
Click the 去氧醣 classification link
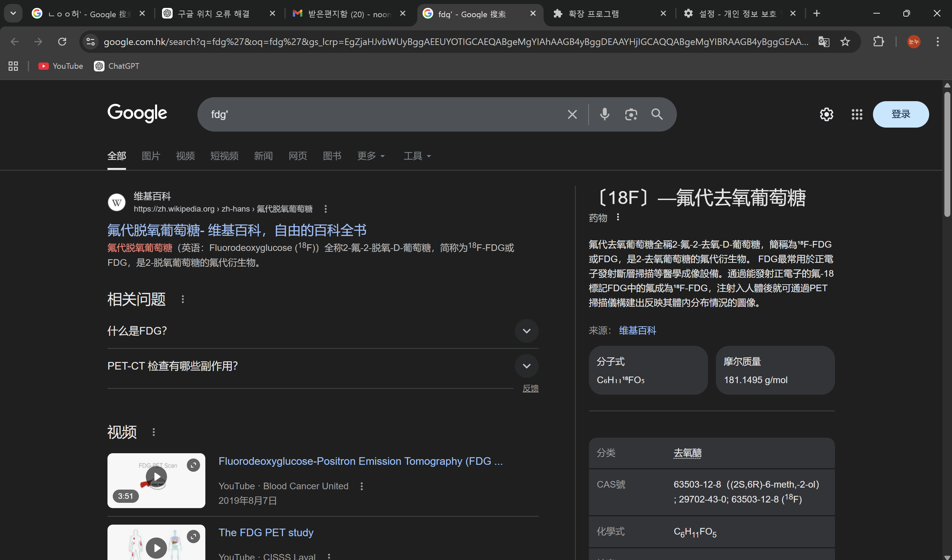(x=687, y=453)
